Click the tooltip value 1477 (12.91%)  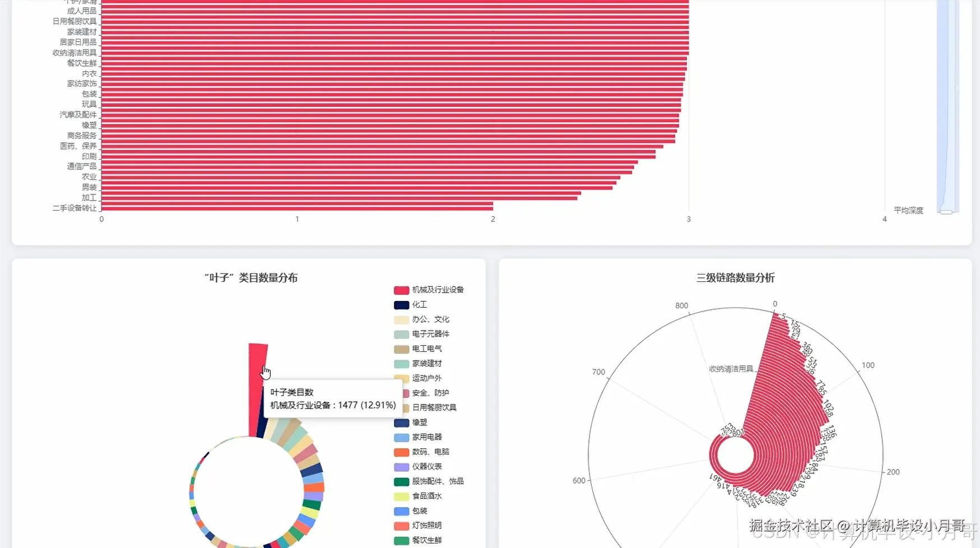tap(367, 405)
